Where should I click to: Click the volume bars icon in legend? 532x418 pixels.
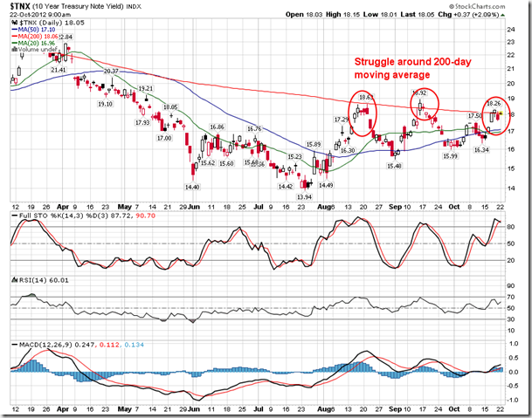(14, 51)
